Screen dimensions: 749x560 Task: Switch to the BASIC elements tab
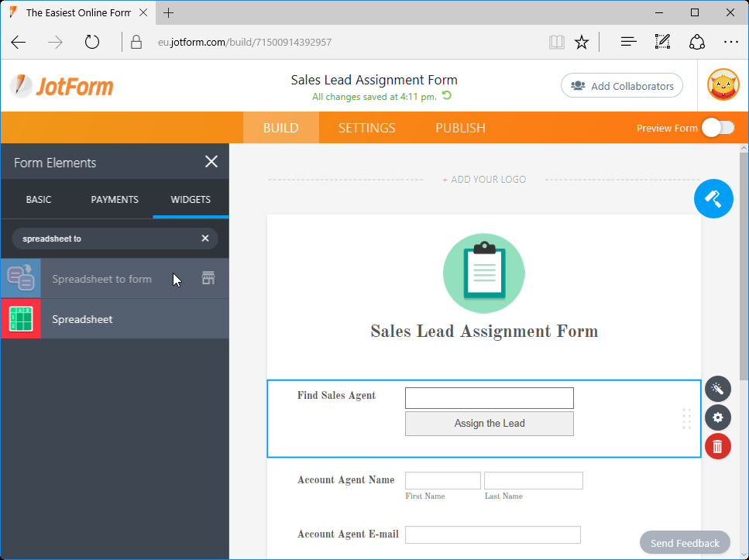pos(38,199)
